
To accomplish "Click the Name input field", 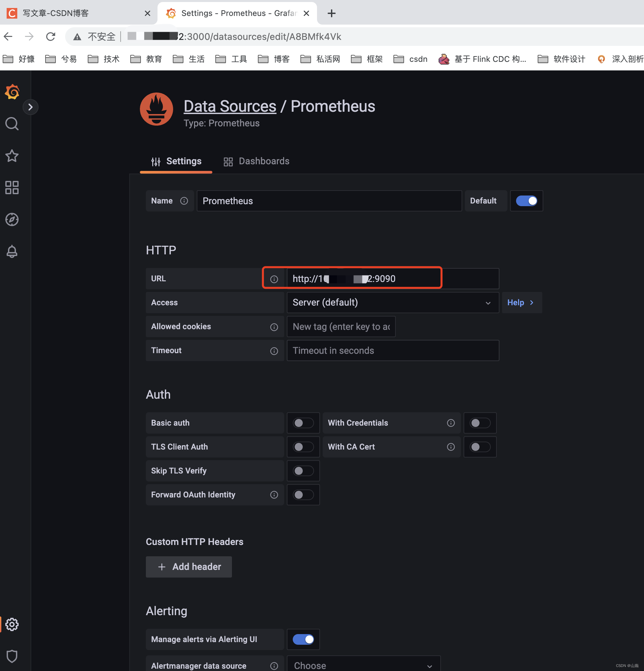I will coord(329,201).
